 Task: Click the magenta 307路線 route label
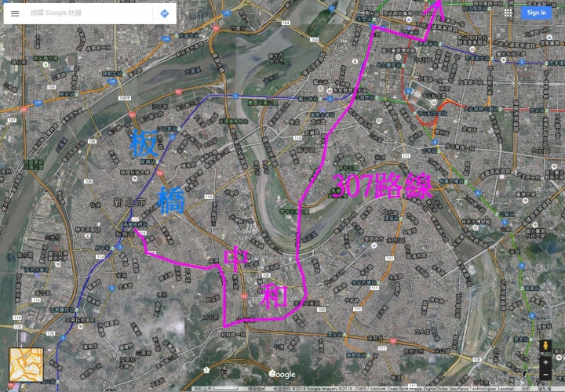[x=382, y=185]
